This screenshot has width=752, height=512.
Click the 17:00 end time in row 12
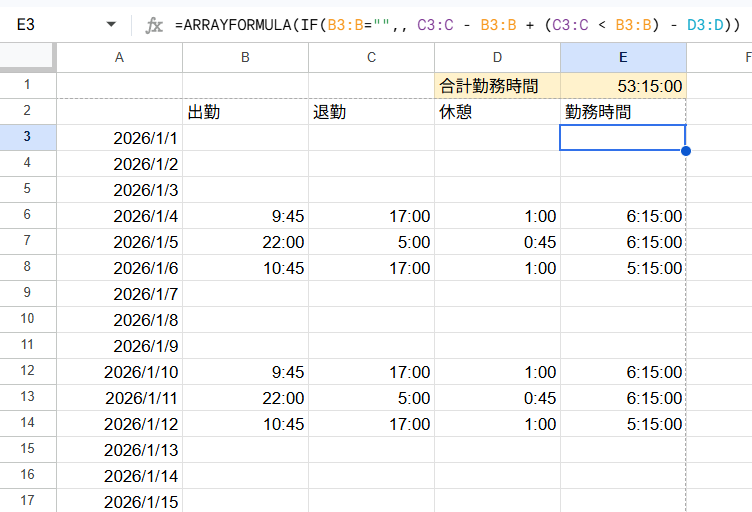(x=372, y=372)
